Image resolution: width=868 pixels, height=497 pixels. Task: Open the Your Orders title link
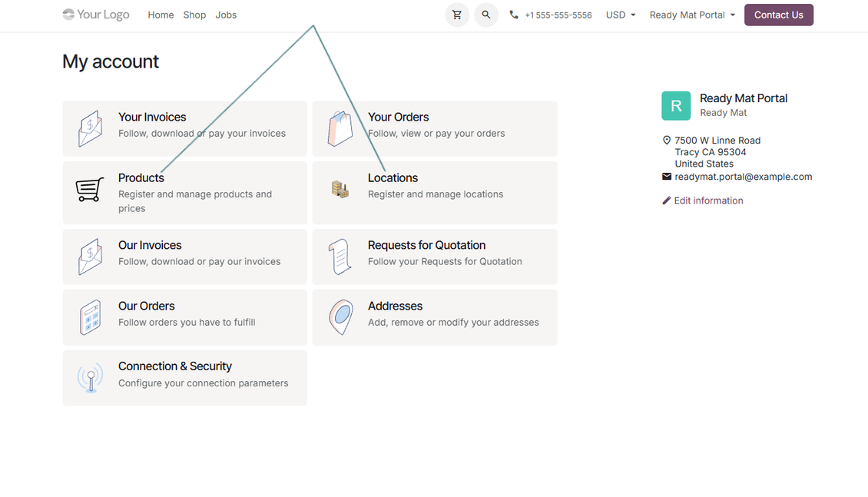click(x=398, y=118)
